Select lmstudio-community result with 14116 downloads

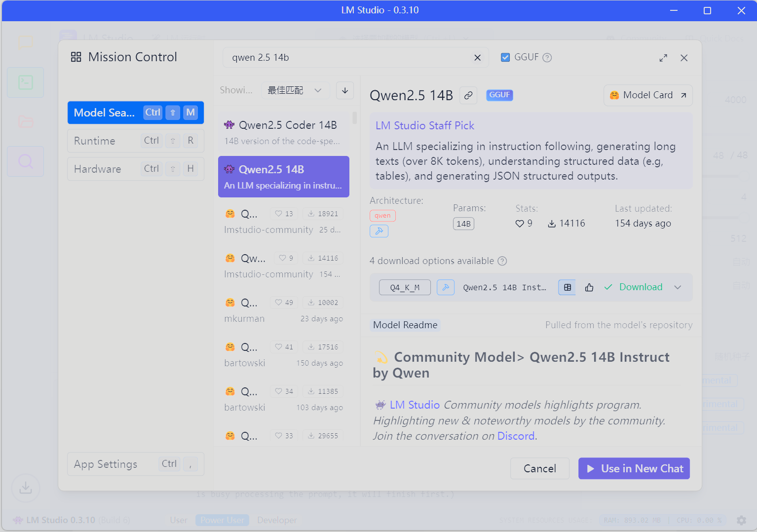[284, 266]
